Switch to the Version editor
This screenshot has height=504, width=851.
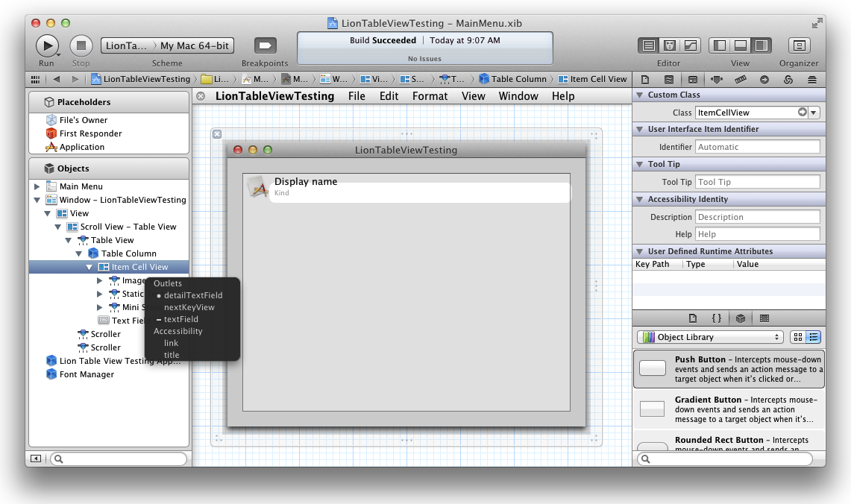point(691,45)
